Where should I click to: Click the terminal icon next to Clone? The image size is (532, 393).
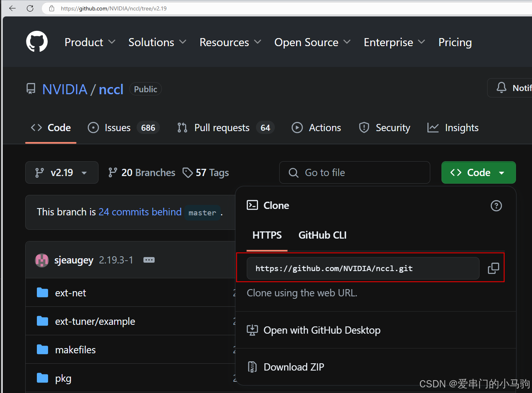[252, 205]
